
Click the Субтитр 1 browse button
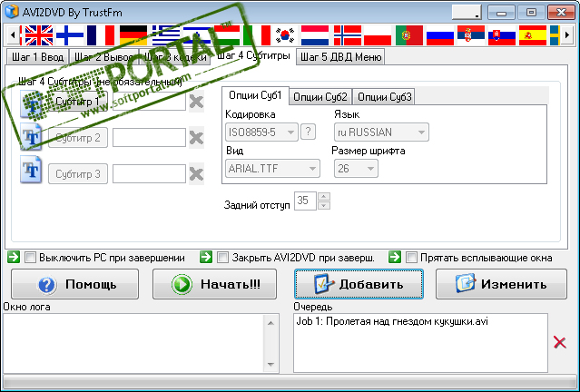tap(78, 102)
